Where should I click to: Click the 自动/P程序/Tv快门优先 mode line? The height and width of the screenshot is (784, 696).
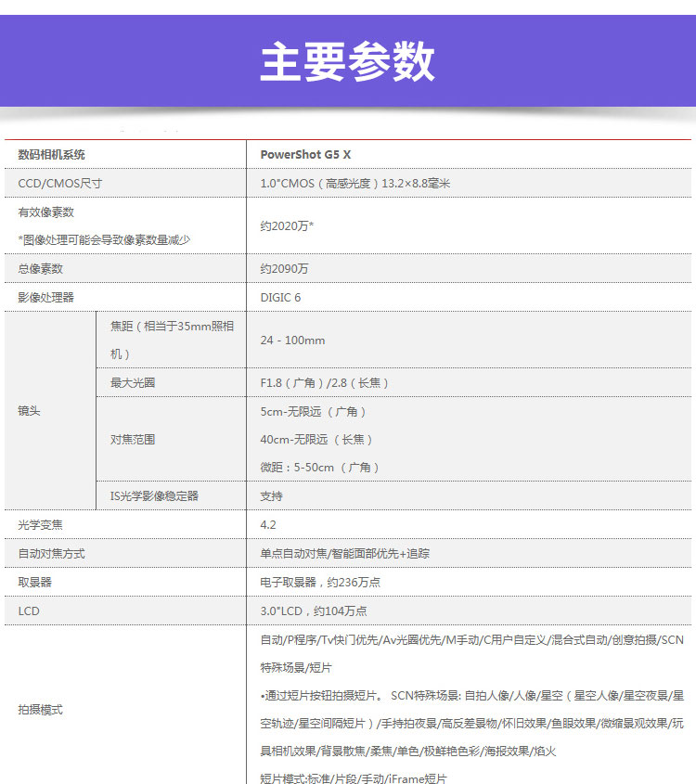coord(472,640)
